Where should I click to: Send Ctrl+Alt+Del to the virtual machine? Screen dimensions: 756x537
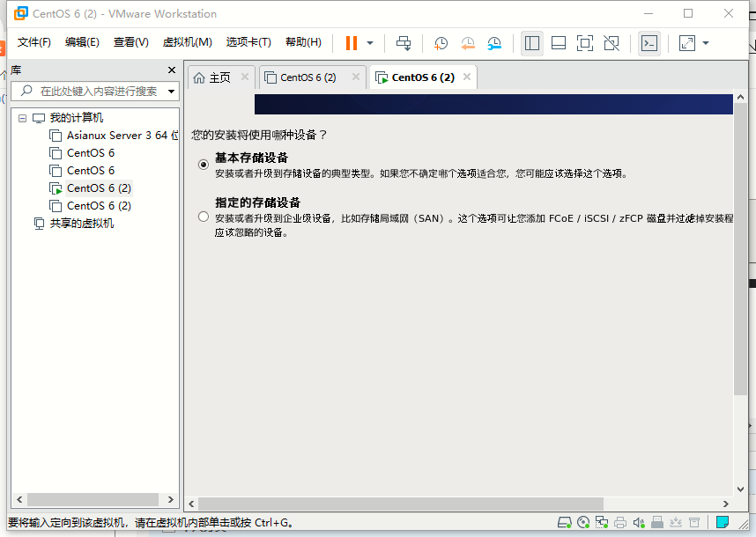(403, 43)
